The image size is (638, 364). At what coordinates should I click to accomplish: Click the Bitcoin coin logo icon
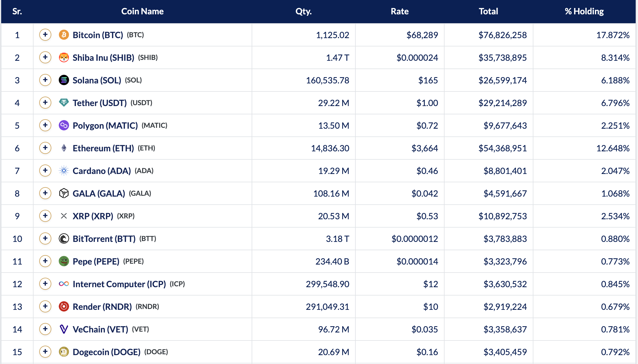(64, 35)
